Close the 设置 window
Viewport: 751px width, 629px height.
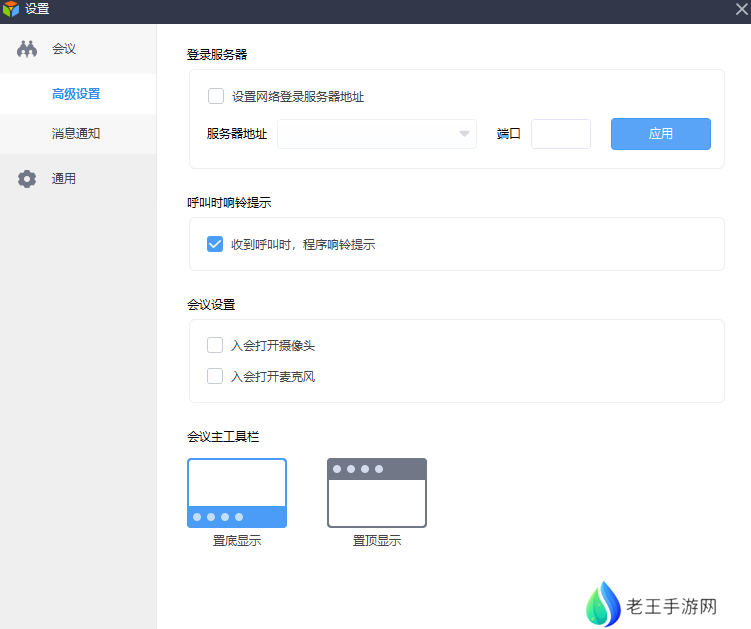click(x=741, y=9)
